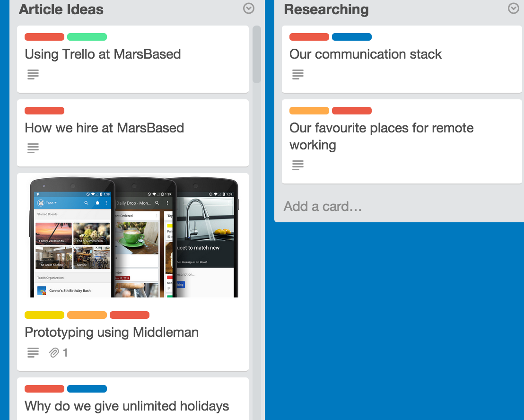This screenshot has height=420, width=524.
Task: Open the Researching list menu chevron
Action: [x=513, y=9]
